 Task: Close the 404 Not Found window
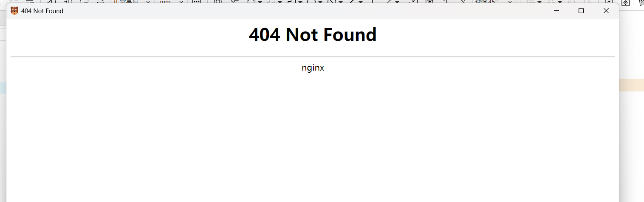[606, 11]
